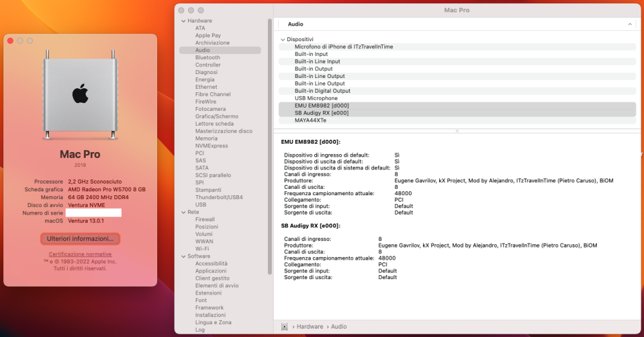Select the Built-in Output device row
Viewport: 644px width, 337px height.
[x=457, y=69]
